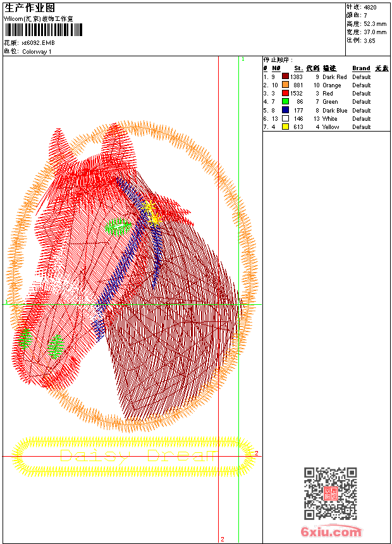Click the colors count 颜色: 7
This screenshot has height=544, width=392.
pyautogui.click(x=357, y=15)
